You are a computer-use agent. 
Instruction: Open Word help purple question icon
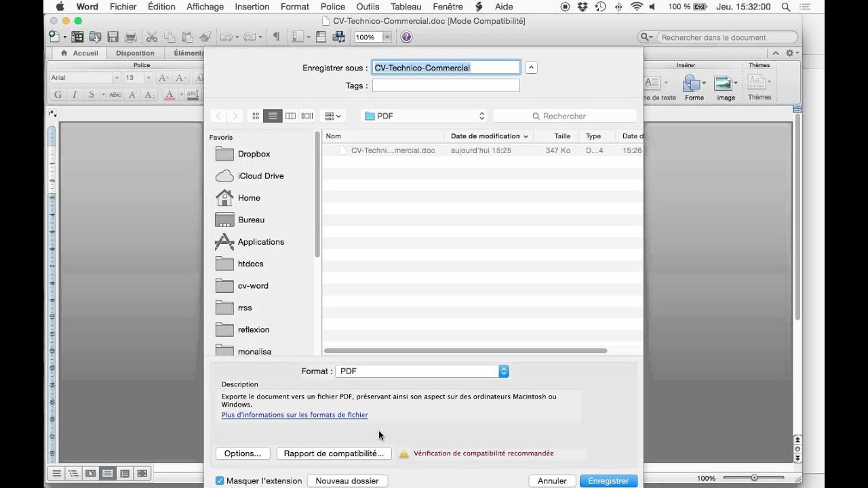406,37
